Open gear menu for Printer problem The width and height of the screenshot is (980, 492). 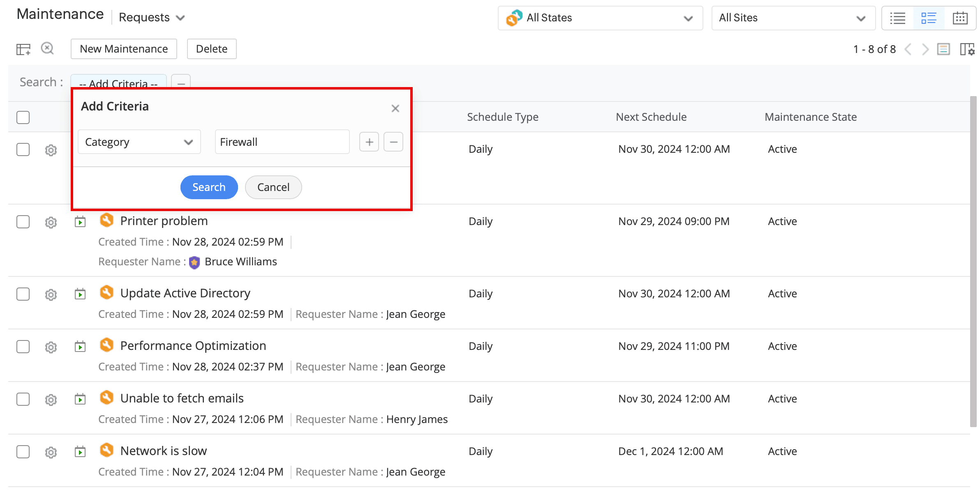pos(51,223)
